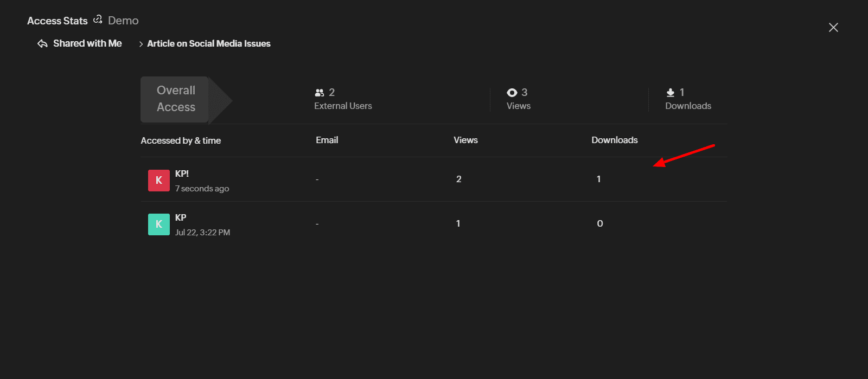Close the Access Stats dialog
Viewport: 868px width, 379px height.
tap(833, 28)
